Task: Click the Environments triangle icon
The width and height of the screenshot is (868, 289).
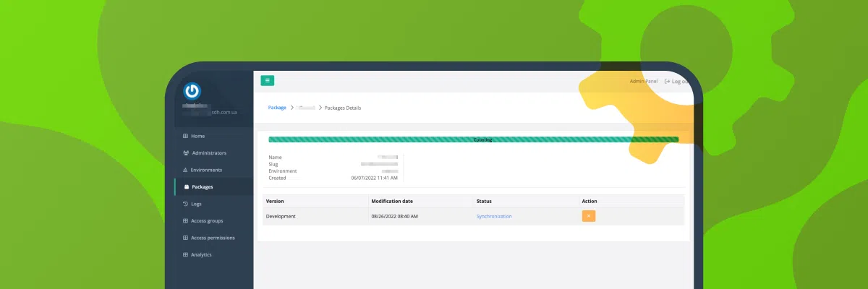Action: point(185,170)
